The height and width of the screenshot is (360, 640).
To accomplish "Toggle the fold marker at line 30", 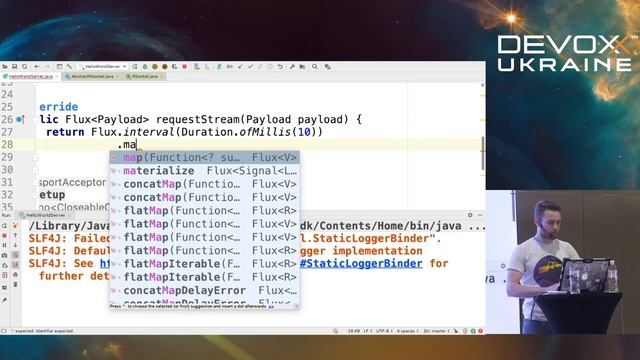I will click(x=36, y=170).
